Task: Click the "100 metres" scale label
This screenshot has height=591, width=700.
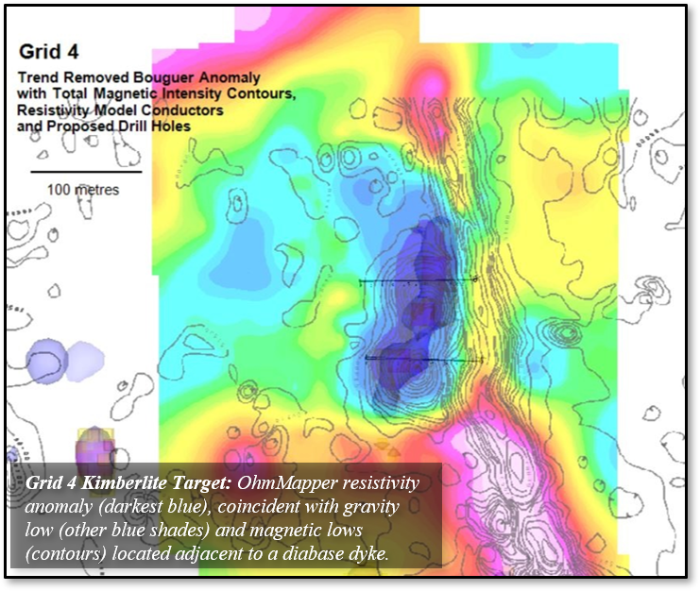Action: point(83,190)
